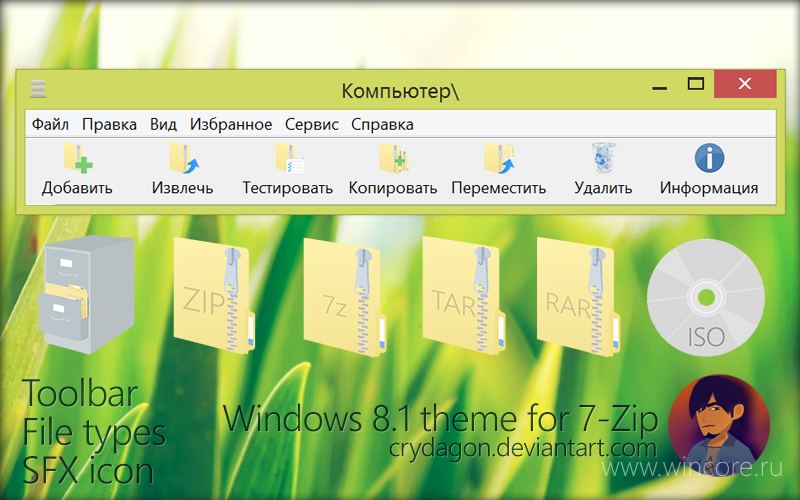Click the "SFX icon" caption text
The height and width of the screenshot is (500, 800).
click(x=88, y=470)
